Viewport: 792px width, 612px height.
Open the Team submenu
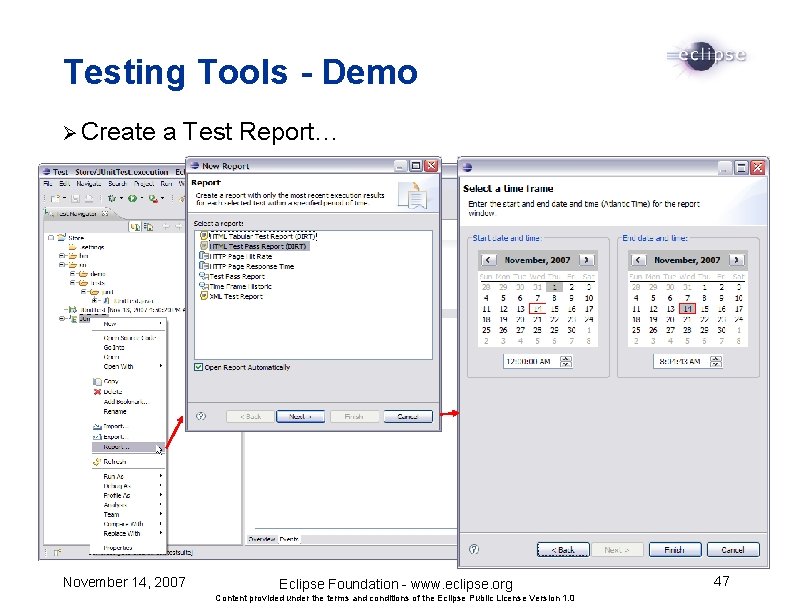click(x=128, y=515)
